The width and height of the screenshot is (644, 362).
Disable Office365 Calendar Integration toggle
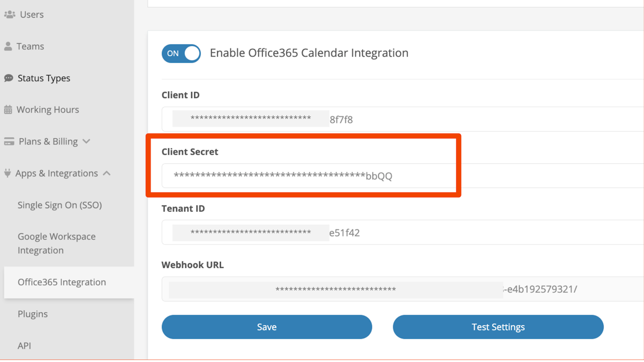pyautogui.click(x=181, y=53)
